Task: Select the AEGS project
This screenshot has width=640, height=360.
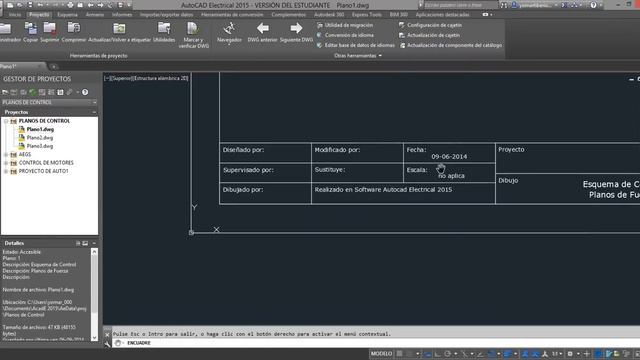Action: (x=24, y=155)
